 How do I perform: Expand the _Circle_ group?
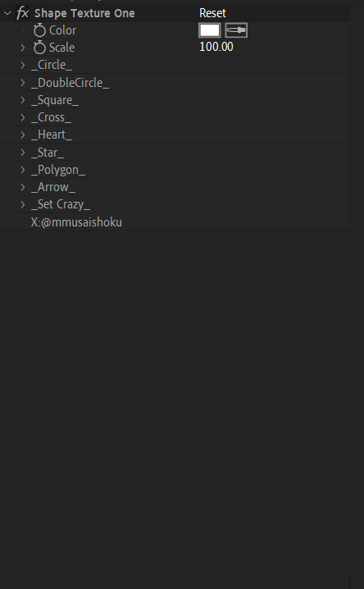click(x=23, y=65)
